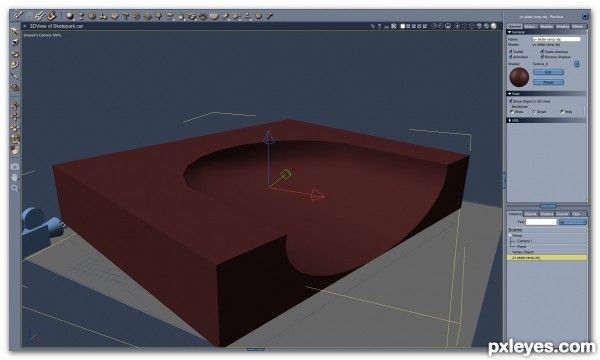
Task: Open the 3D View title menu triangle
Action: tap(25, 26)
